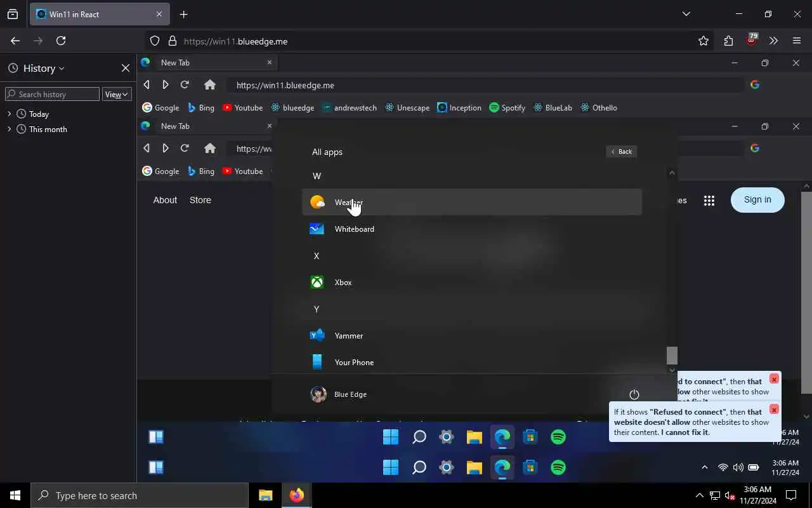Screen dimensions: 812x508
Task: Click the scroll-up arrow of the All apps list
Action: click(672, 173)
